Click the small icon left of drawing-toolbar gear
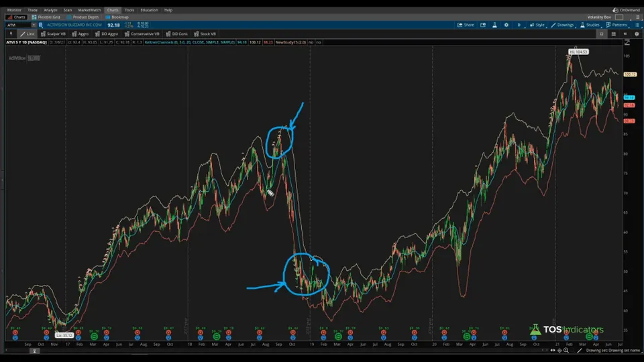 (x=625, y=34)
